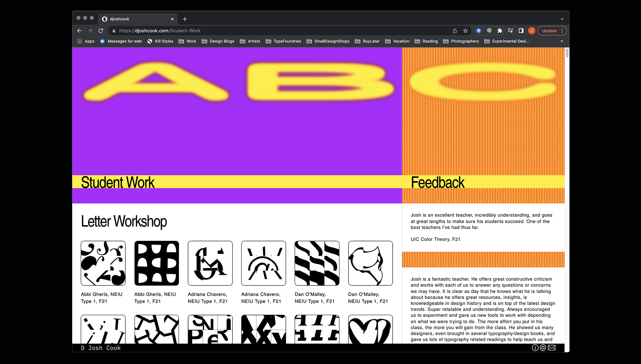Open first Adriana Chavero thumbnail with cut letterforms

210,263
